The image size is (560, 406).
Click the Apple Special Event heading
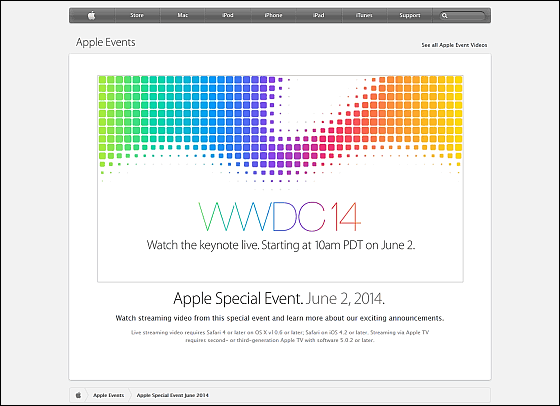point(279,299)
